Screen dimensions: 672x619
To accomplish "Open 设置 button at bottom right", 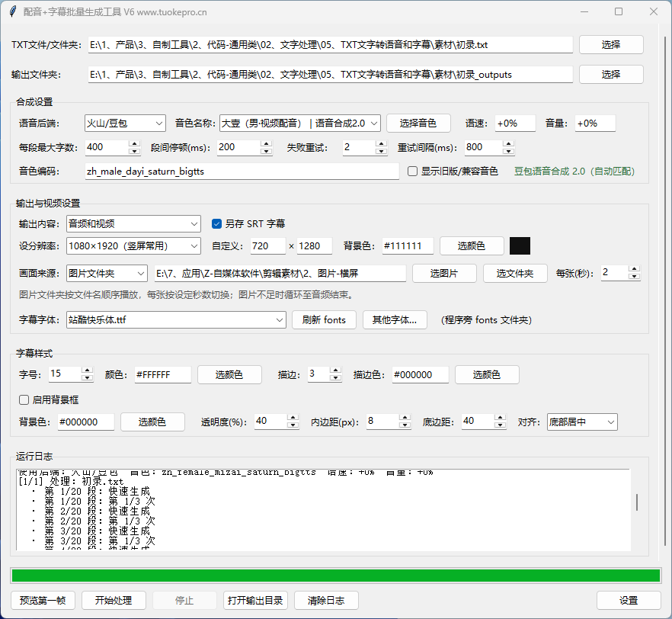I will [x=629, y=601].
